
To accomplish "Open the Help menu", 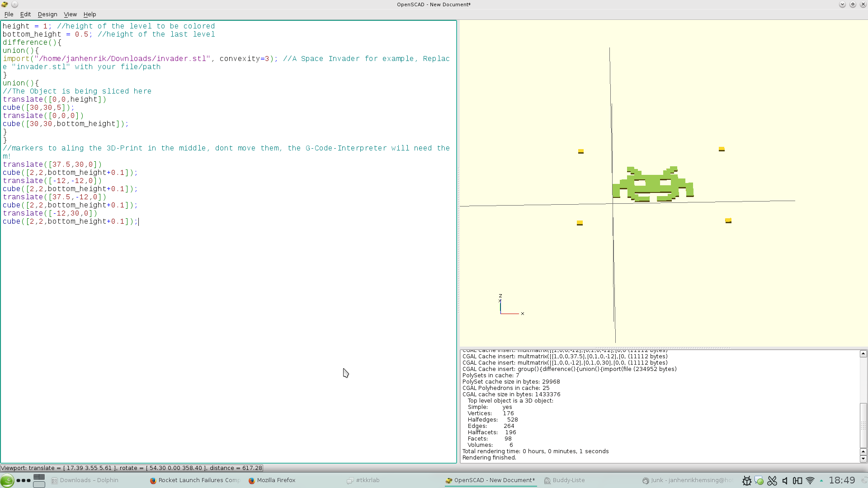I will 90,14.
